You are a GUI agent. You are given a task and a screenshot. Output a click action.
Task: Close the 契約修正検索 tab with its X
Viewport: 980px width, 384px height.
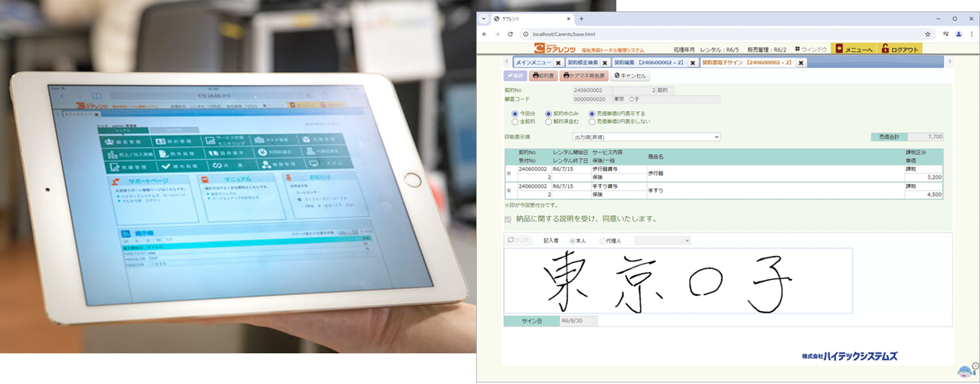coord(606,63)
